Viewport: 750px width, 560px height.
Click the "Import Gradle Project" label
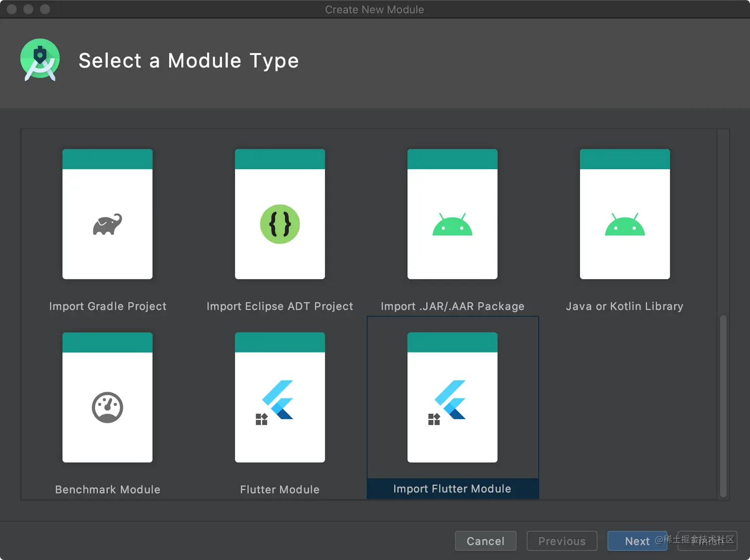[108, 306]
